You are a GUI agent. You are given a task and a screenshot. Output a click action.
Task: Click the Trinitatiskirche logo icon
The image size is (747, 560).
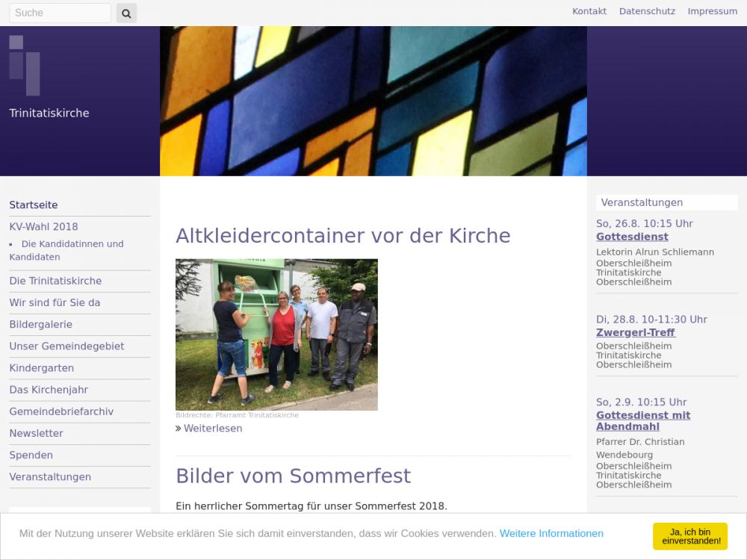coord(25,65)
